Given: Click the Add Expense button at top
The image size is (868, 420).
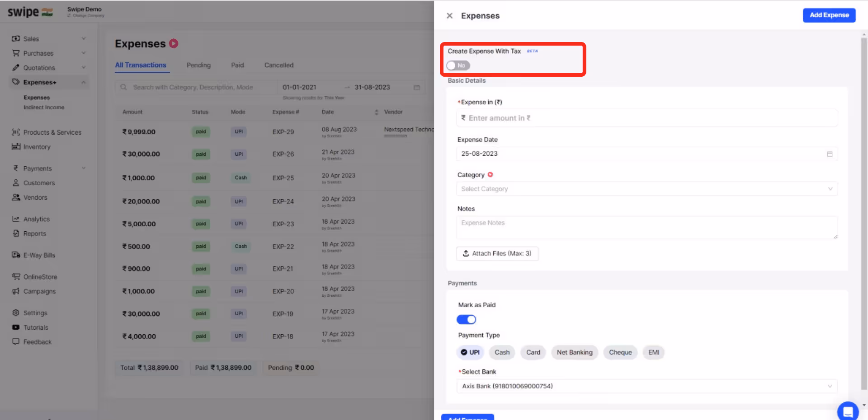Looking at the screenshot, I should point(829,15).
